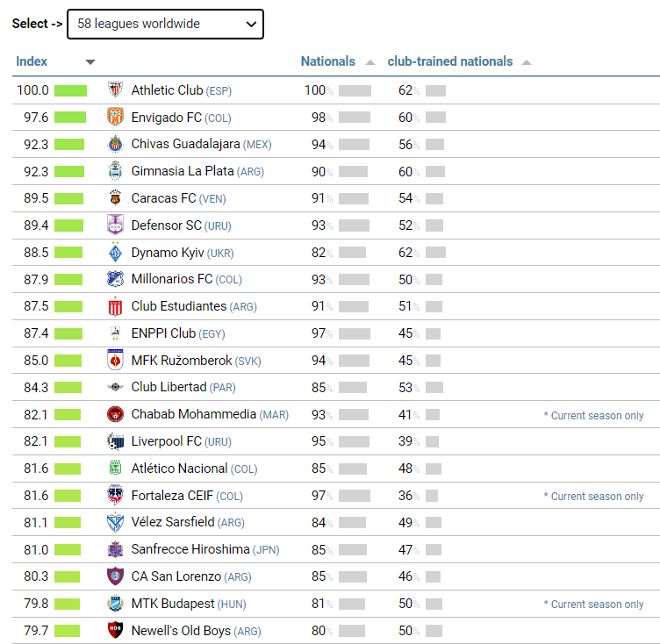The width and height of the screenshot is (660, 644).
Task: Click the Club Estudiantes striped crest
Action: pyautogui.click(x=115, y=307)
